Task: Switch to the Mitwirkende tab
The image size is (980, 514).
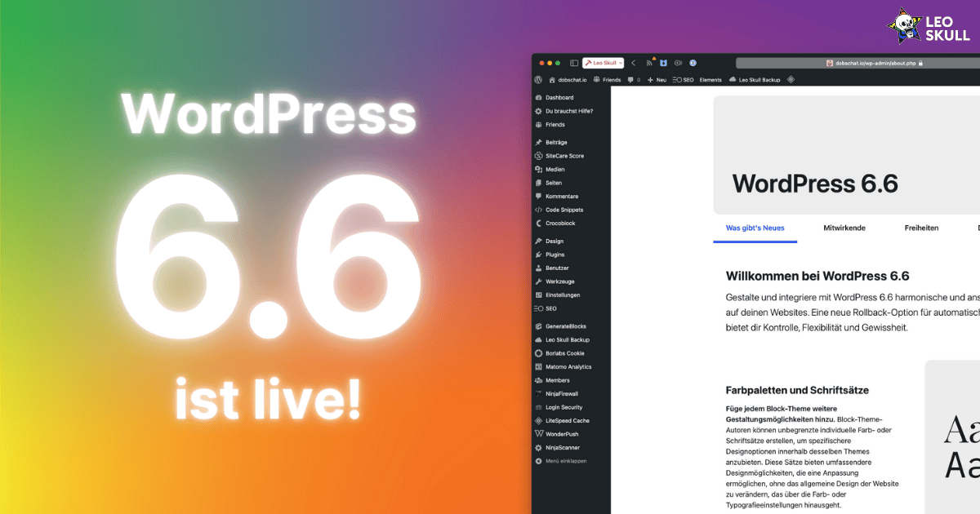Action: [x=844, y=228]
